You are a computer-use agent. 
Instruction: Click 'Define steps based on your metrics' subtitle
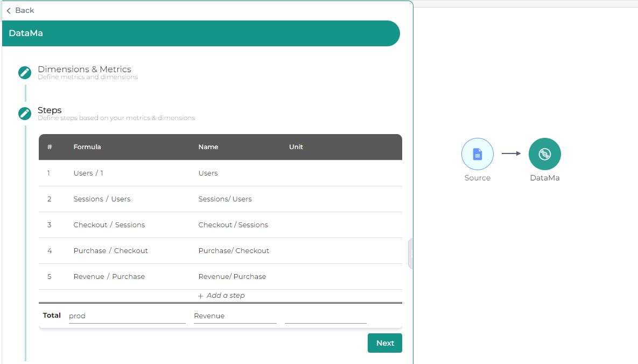[116, 118]
